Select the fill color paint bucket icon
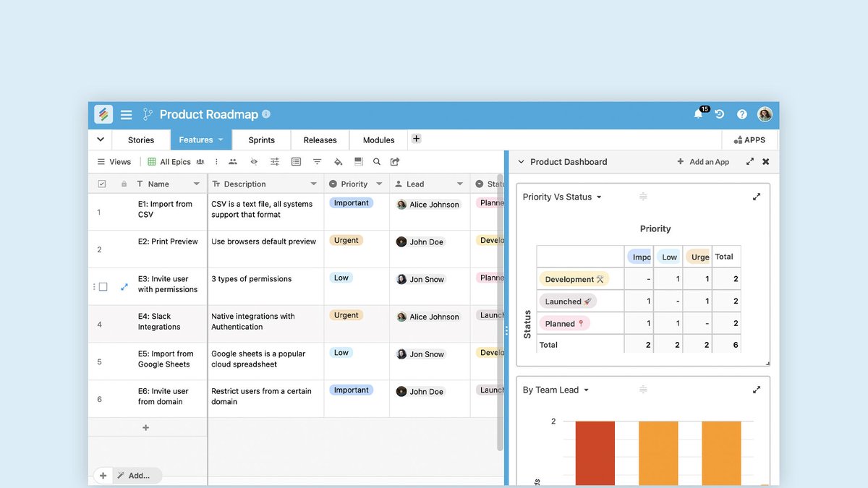 coord(338,161)
